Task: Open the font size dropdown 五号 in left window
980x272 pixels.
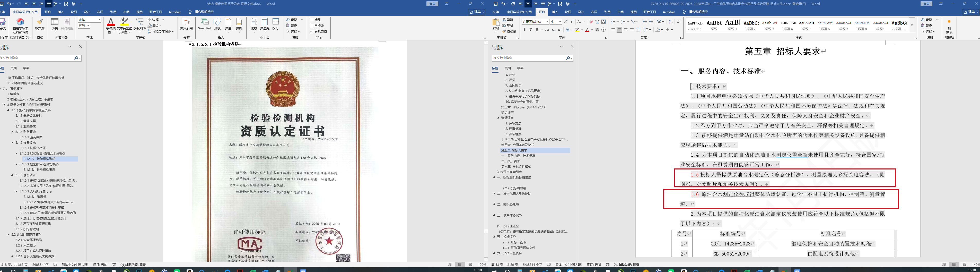Action: [x=88, y=25]
